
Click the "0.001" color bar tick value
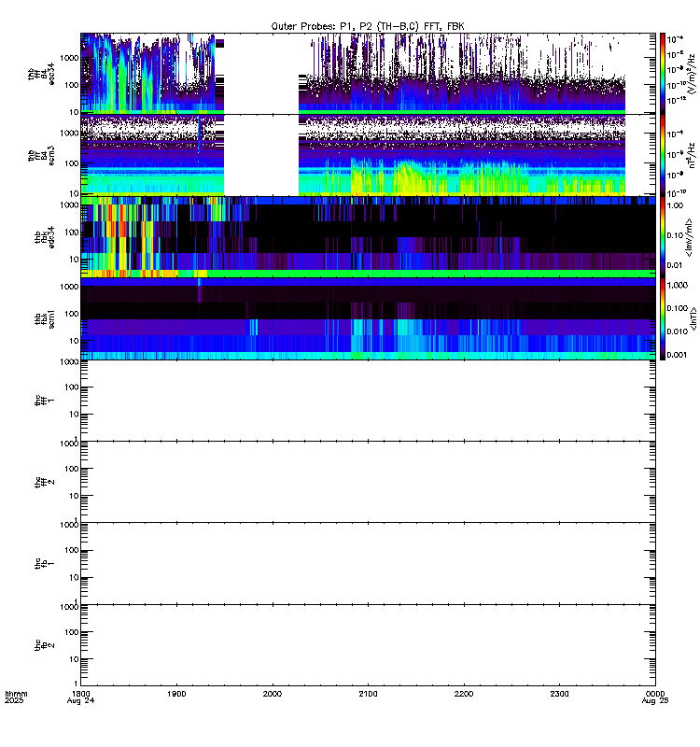click(678, 355)
